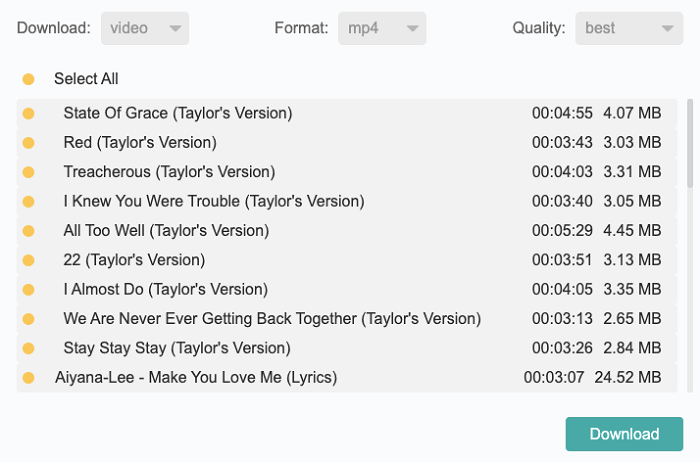Open the Quality dropdown showing best
The width and height of the screenshot is (700, 462).
coord(629,28)
